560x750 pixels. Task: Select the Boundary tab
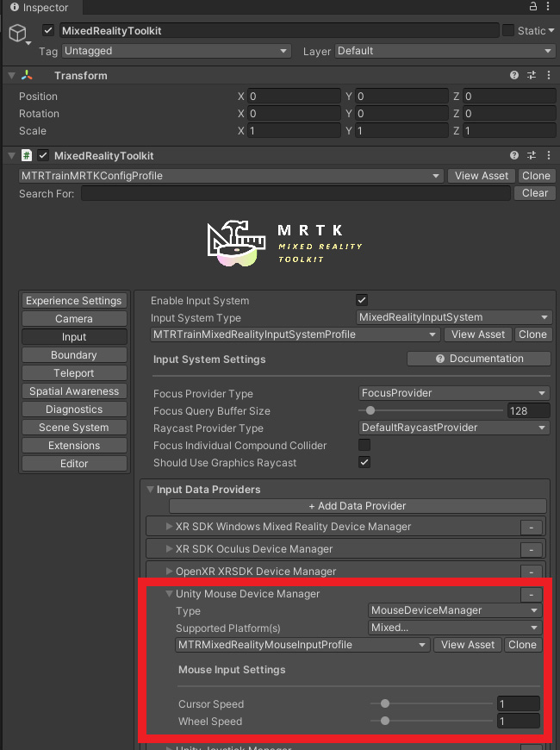pyautogui.click(x=74, y=355)
